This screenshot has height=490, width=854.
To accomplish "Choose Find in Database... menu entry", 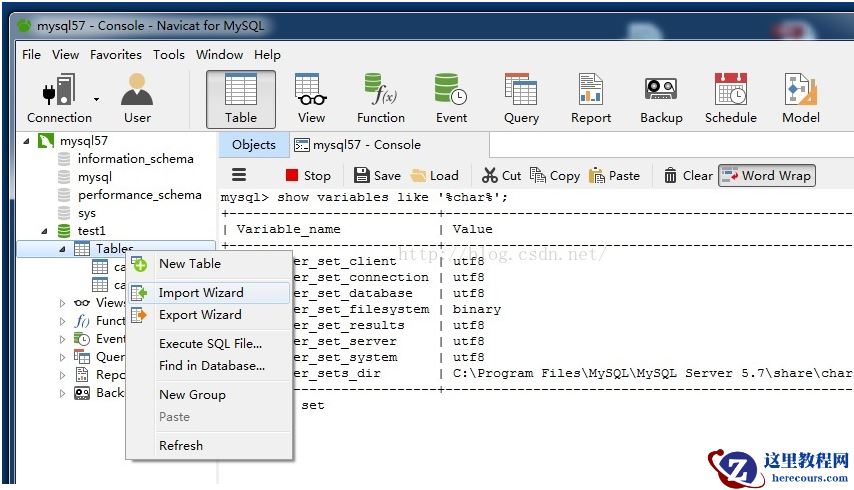I will click(x=209, y=366).
